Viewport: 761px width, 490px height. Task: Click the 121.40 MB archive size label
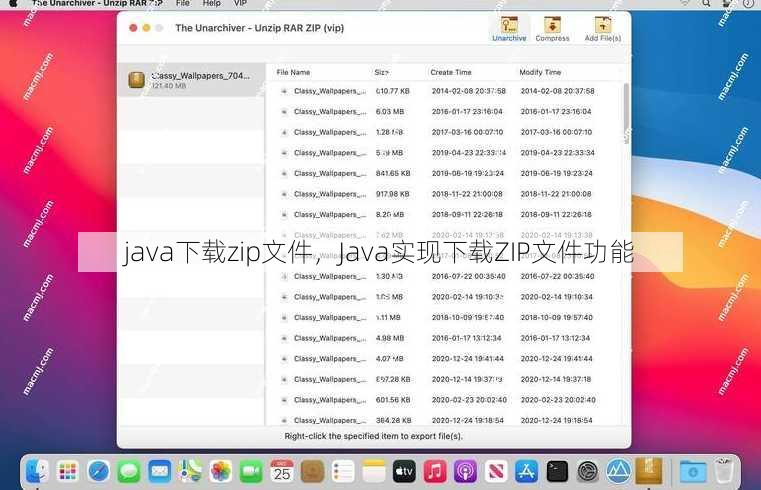coord(169,86)
